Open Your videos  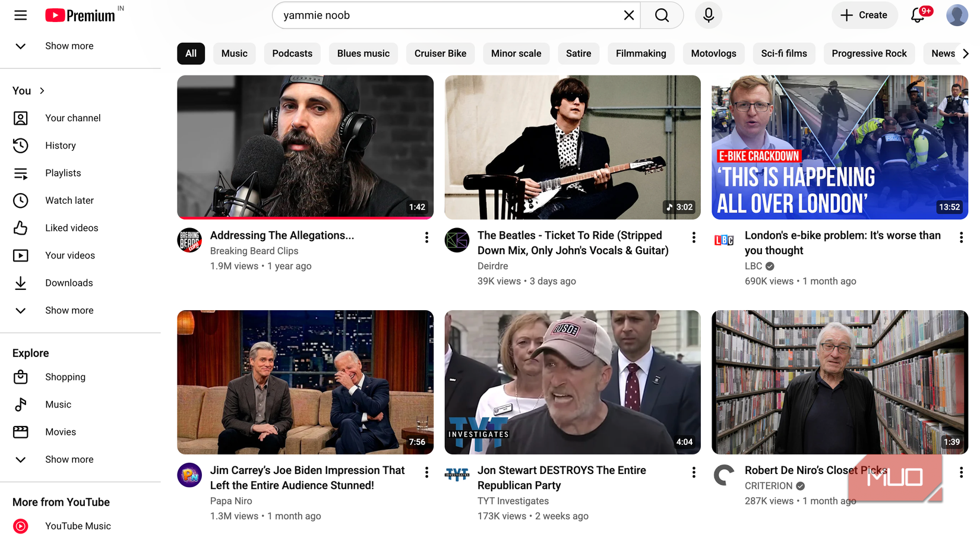click(x=80, y=255)
